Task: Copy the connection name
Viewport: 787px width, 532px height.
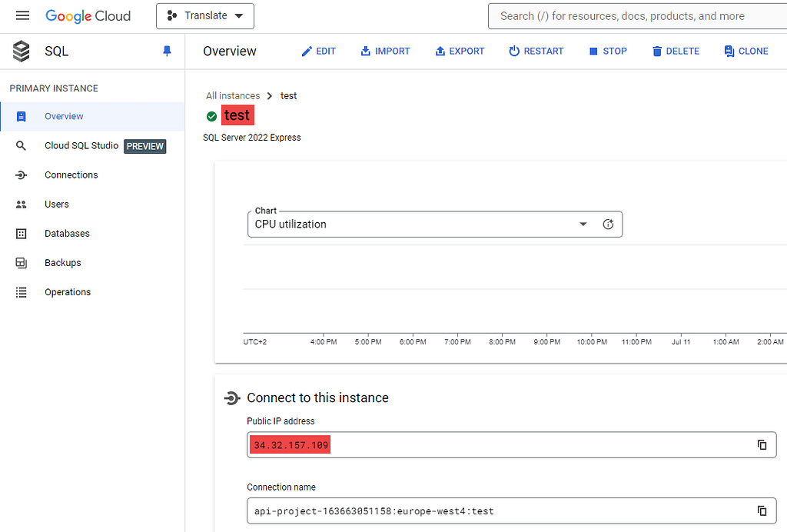Action: pyautogui.click(x=762, y=510)
